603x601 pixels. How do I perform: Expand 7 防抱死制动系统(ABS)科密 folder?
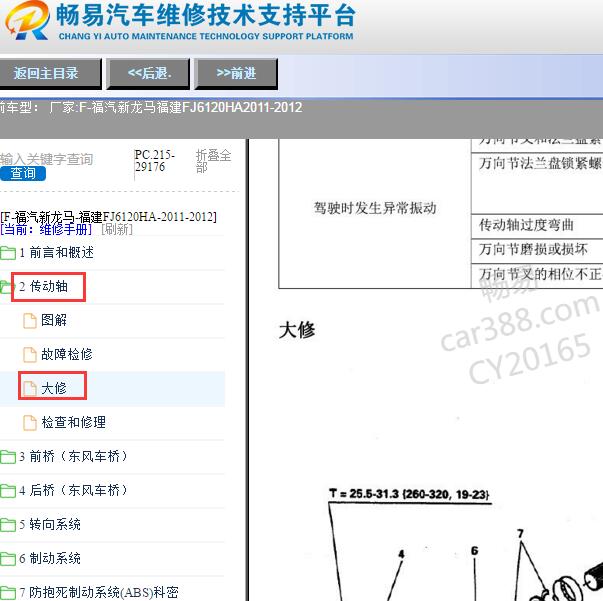tap(99, 592)
